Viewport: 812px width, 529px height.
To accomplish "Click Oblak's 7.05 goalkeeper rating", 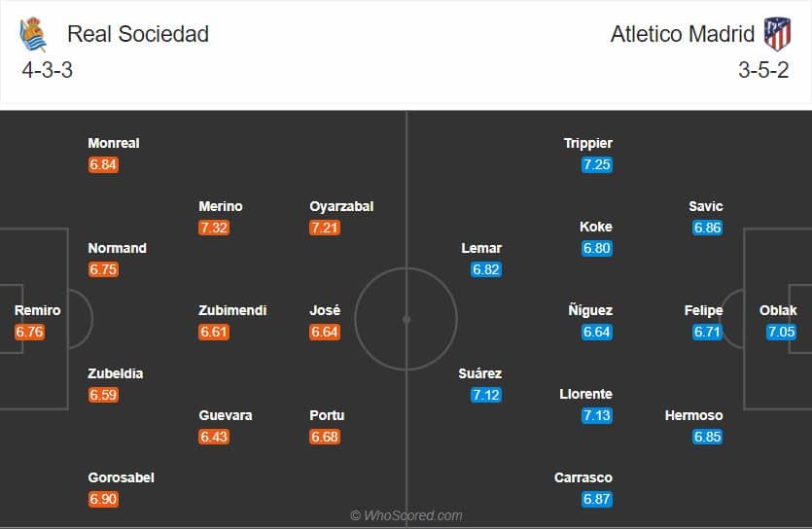I will (781, 332).
